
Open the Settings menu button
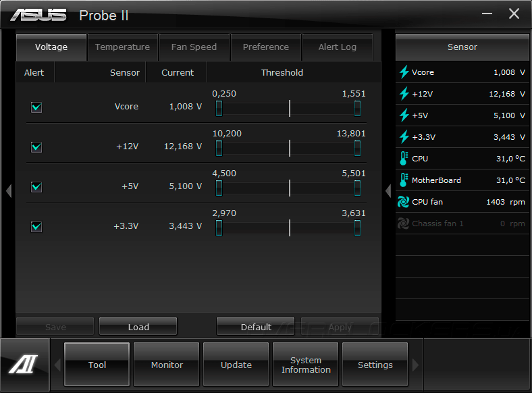[x=375, y=365]
